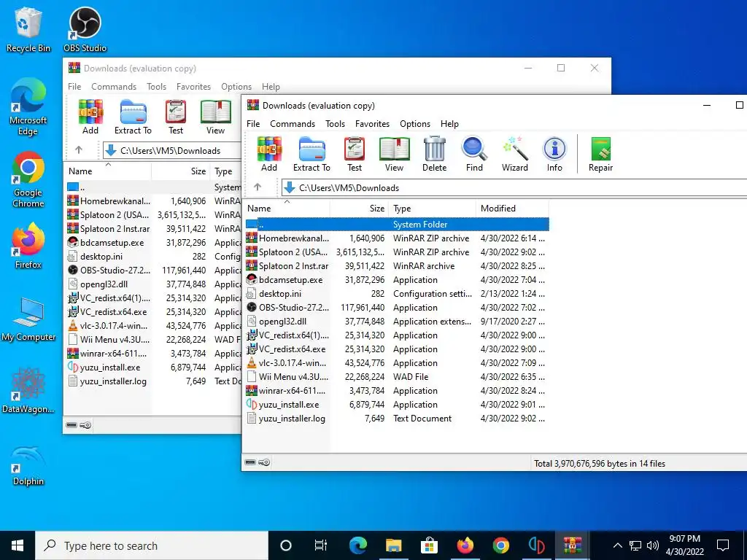This screenshot has width=747, height=560.
Task: Select My Computer desktop icon
Action: point(28,319)
